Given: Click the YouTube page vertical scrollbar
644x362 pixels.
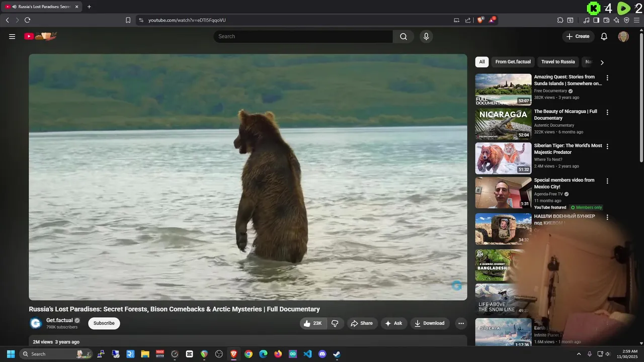Looking at the screenshot, I should point(641,98).
